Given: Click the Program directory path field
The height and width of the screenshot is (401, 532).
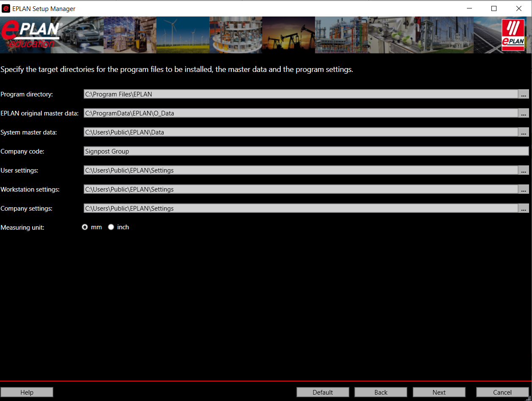Looking at the screenshot, I should 301,94.
